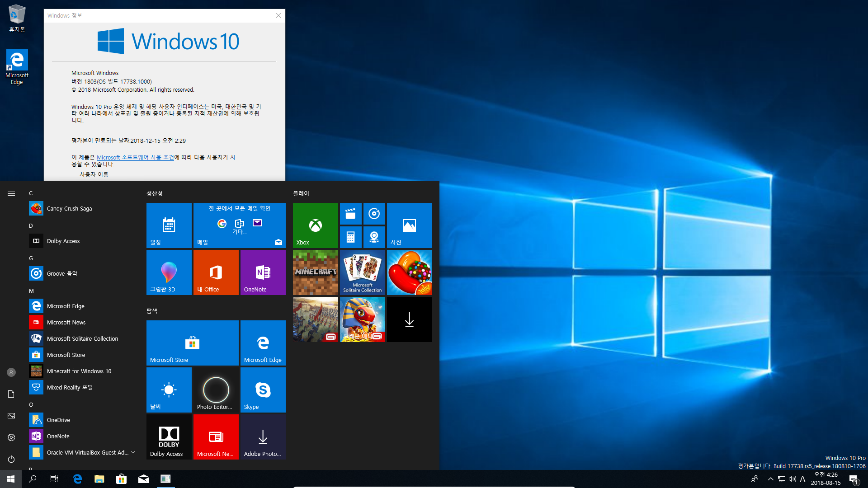868x488 pixels.
Task: Open the Camera small tile
Action: (374, 237)
